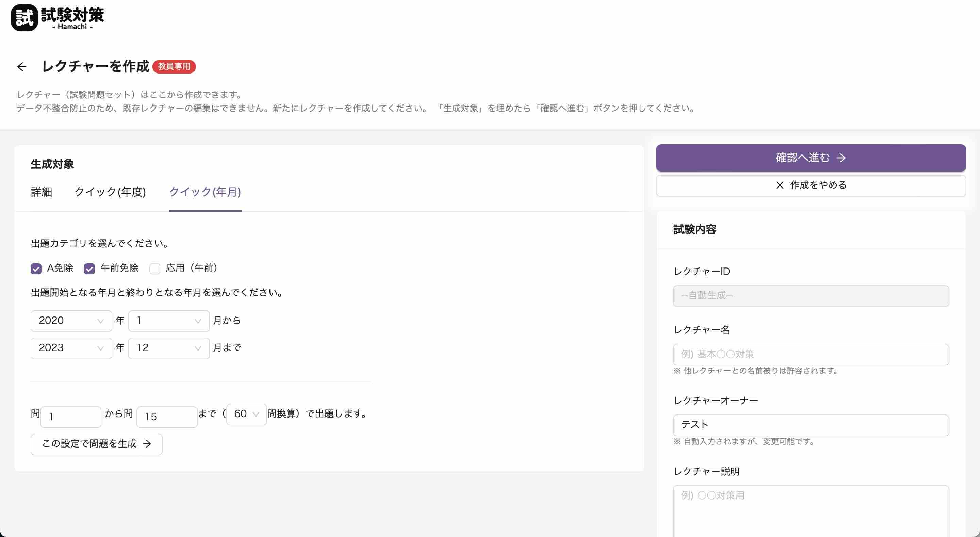Uncheck the A免除 checkbox
Screen dimensions: 980x537
(36, 269)
